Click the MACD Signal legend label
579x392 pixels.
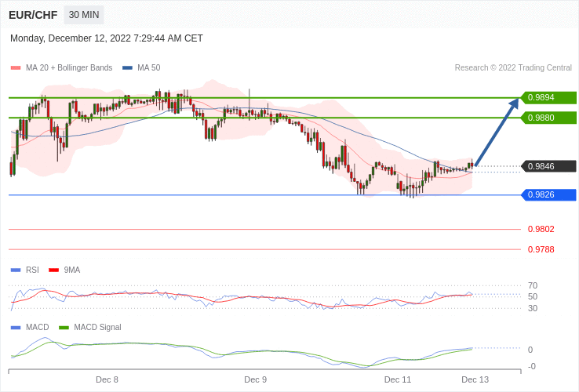click(x=97, y=328)
